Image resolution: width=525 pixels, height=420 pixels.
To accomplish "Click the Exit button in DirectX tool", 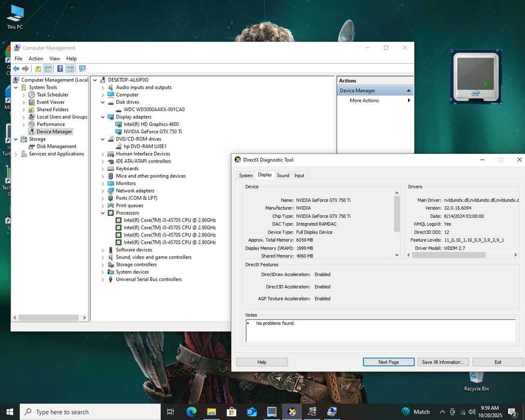I will click(498, 362).
